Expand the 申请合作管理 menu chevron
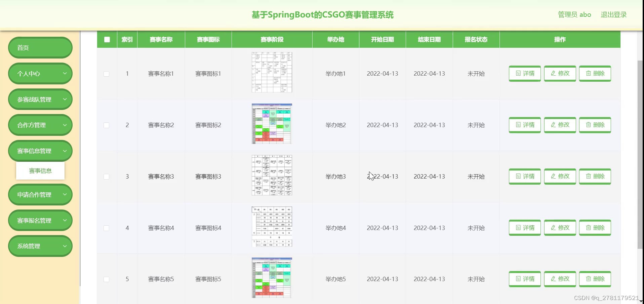The image size is (644, 304). pos(65,194)
